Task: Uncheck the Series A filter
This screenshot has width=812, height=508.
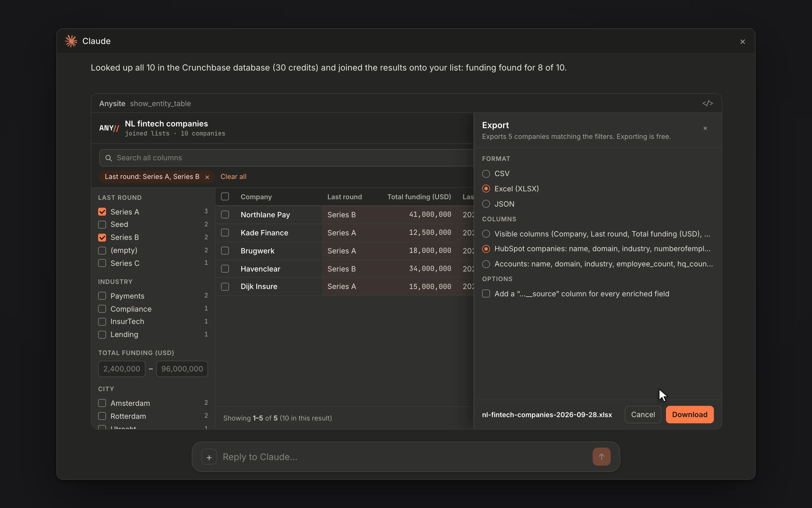Action: pos(102,212)
